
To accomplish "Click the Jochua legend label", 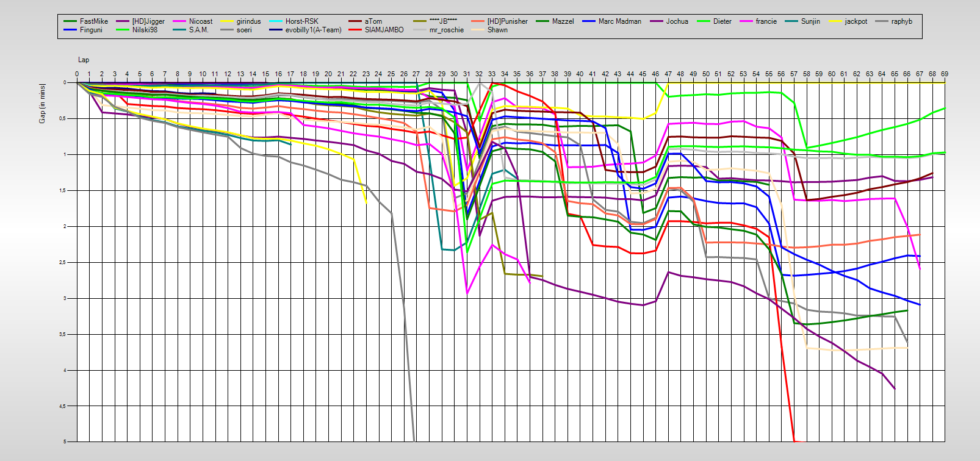I will (677, 21).
